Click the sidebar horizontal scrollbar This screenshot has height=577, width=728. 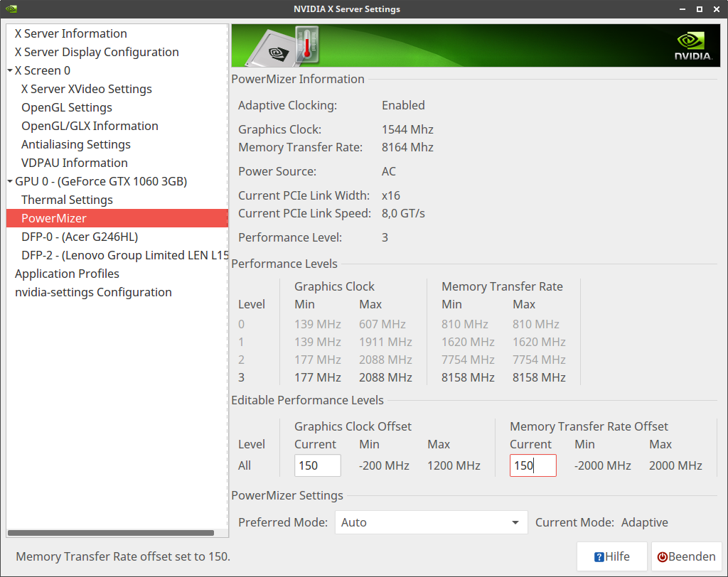coord(111,533)
